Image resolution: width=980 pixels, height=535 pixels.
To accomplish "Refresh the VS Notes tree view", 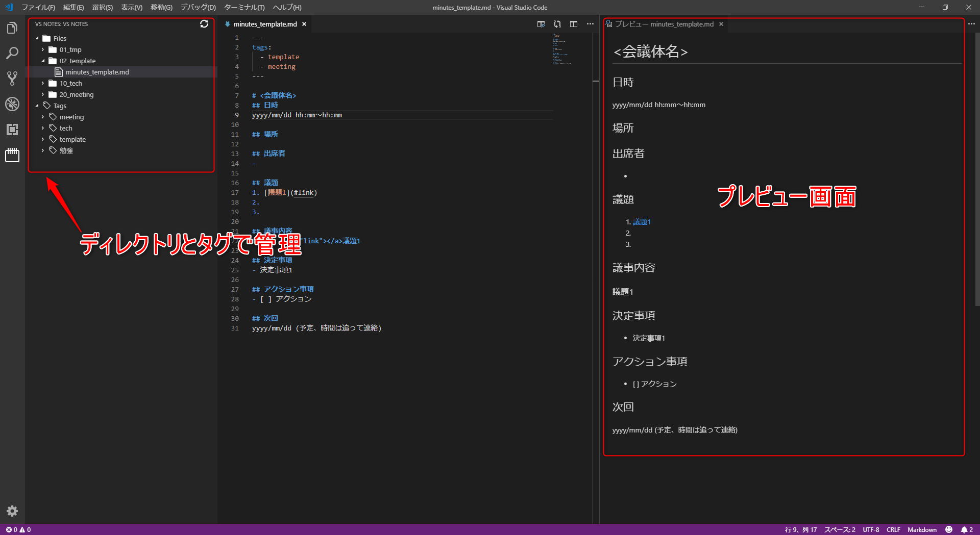I will coord(204,24).
